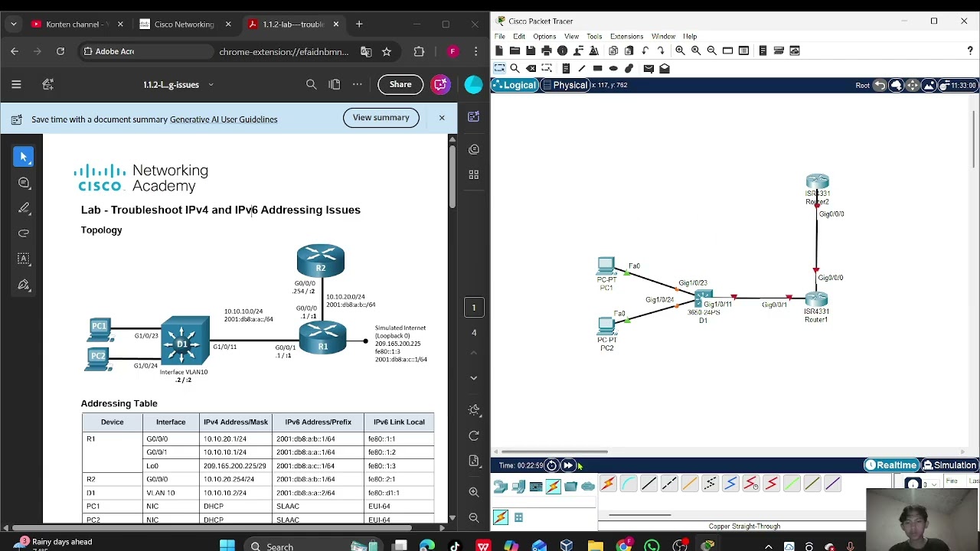Click the rotate page icon in Acrobat

click(x=473, y=435)
